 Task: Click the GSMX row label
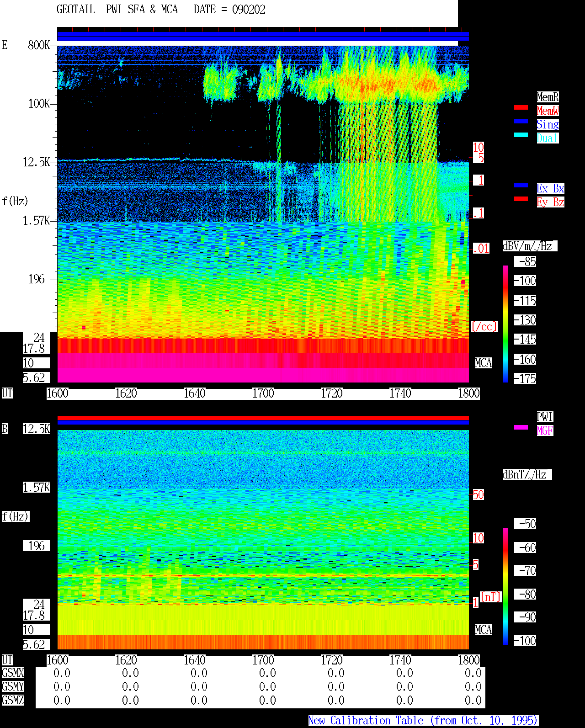[x=13, y=673]
